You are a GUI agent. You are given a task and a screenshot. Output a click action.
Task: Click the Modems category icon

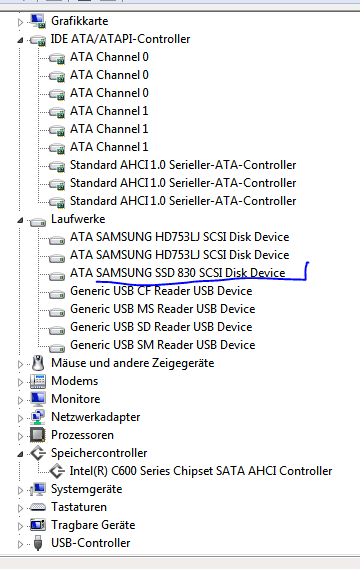tap(38, 381)
